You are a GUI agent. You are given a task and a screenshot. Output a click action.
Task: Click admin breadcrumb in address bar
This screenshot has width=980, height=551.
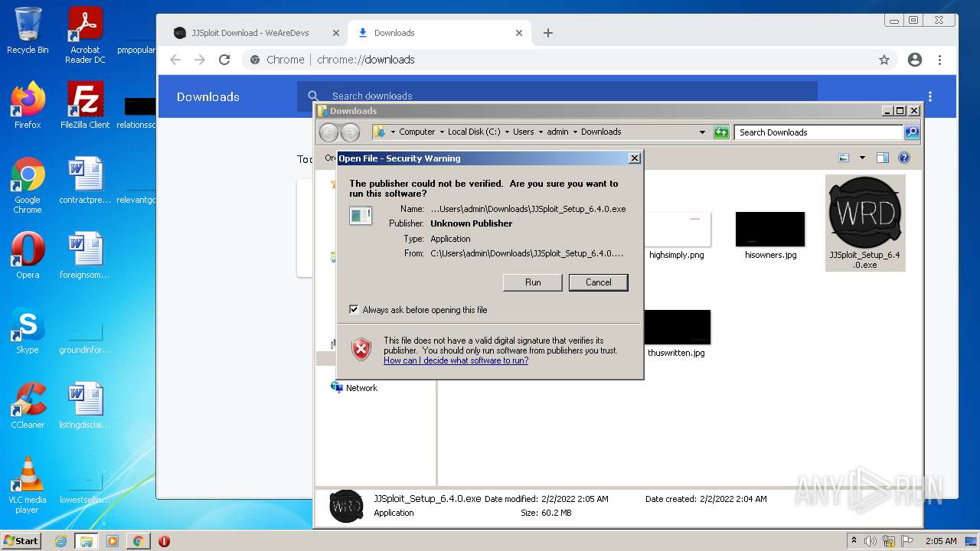(x=557, y=132)
